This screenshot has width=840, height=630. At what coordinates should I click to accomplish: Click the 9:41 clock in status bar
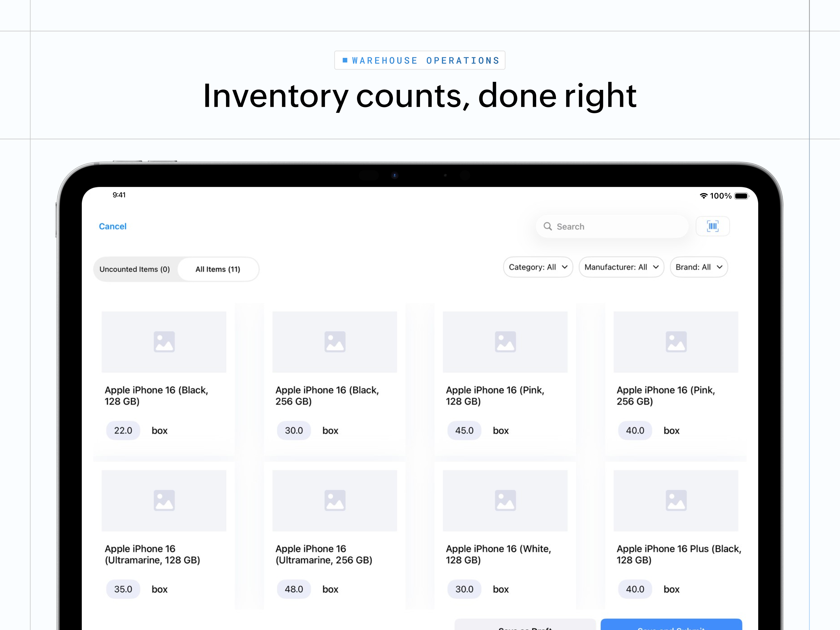[x=119, y=195]
